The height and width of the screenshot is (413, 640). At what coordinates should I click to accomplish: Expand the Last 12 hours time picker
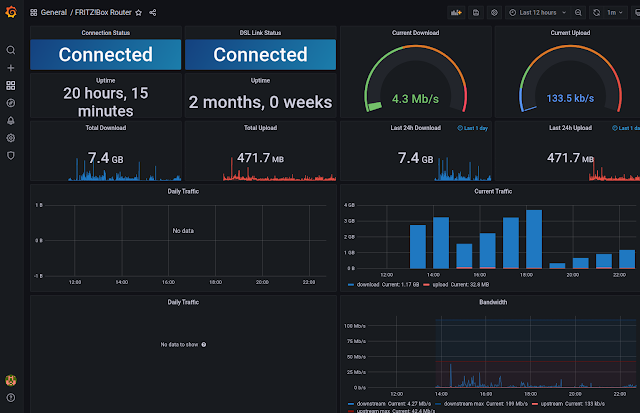click(x=538, y=13)
